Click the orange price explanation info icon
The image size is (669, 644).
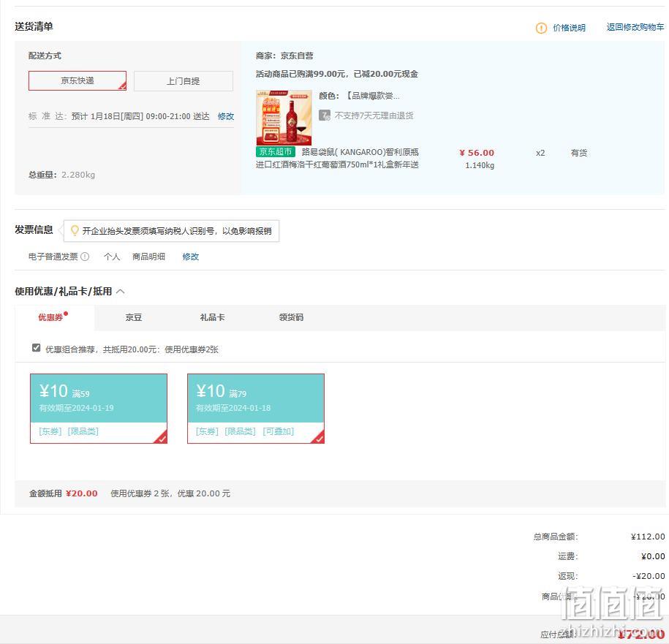(x=541, y=29)
